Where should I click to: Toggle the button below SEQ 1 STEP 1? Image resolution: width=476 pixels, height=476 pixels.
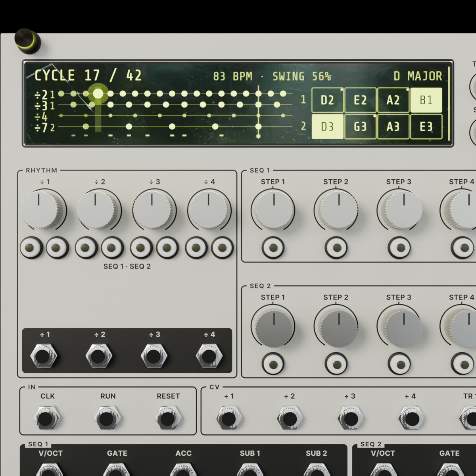(273, 248)
